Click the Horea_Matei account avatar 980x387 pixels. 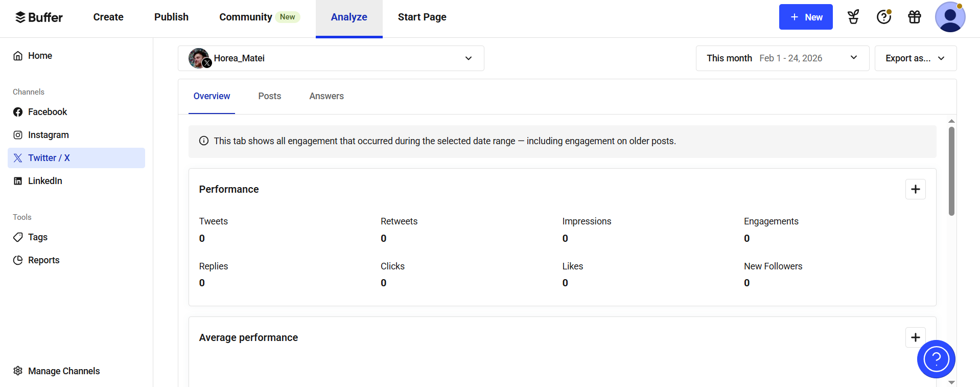(x=199, y=58)
